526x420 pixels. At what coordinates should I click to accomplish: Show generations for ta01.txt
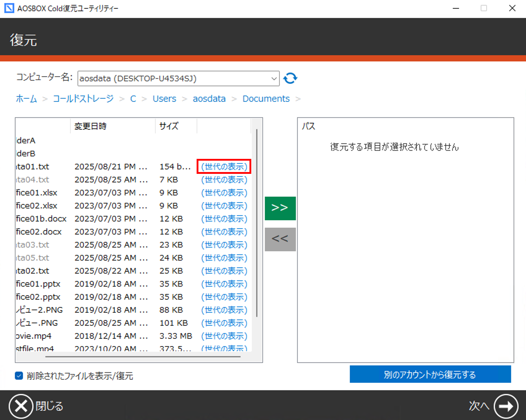[224, 167]
